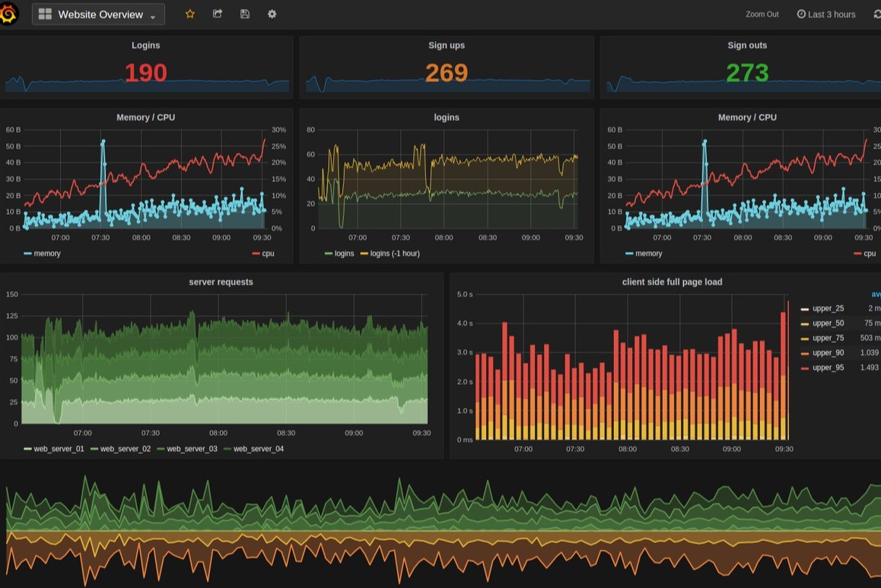Click the Grafana logo icon
The height and width of the screenshot is (588, 881).
pos(8,14)
